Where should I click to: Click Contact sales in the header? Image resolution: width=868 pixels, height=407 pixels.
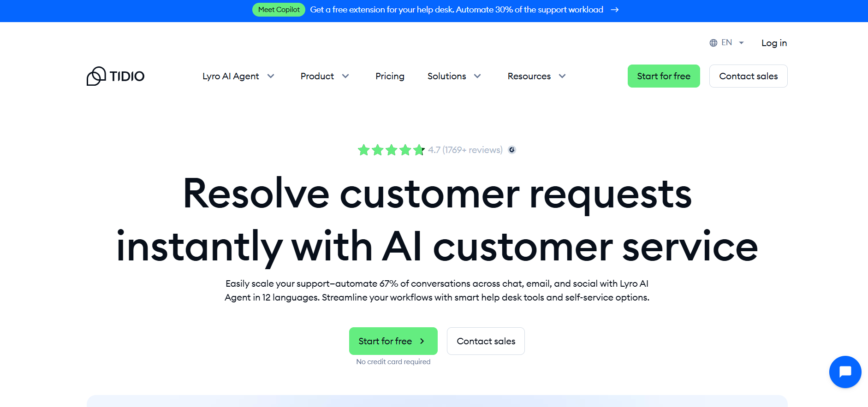click(x=748, y=76)
